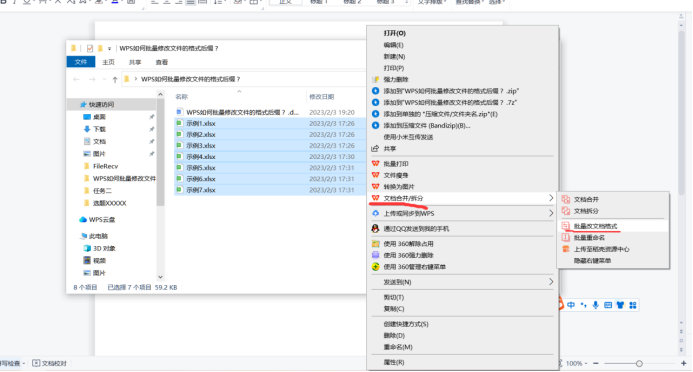Click the zoom out minus button
Viewport: 693px width, 372px height.
pyautogui.click(x=596, y=364)
